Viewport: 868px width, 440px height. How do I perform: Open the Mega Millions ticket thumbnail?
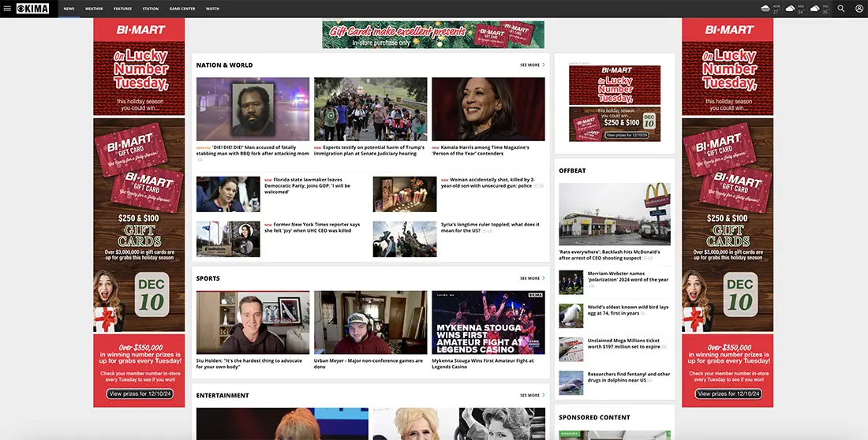coord(571,349)
